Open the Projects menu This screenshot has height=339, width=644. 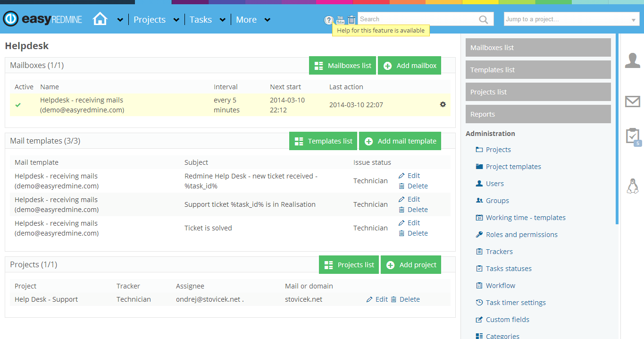150,20
